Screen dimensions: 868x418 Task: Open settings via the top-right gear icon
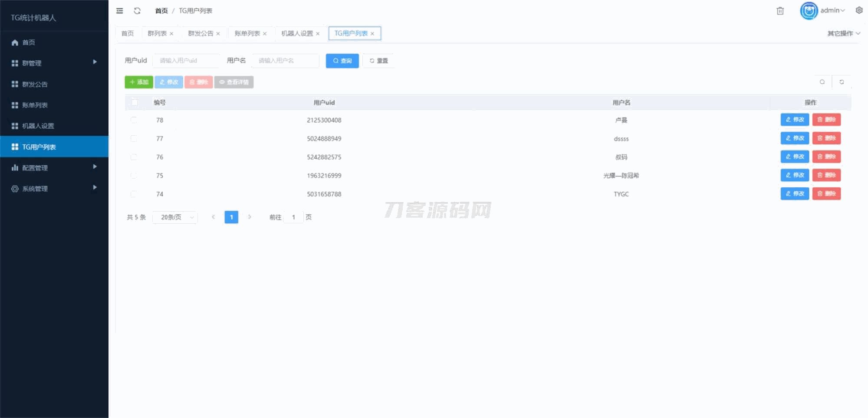coord(859,10)
